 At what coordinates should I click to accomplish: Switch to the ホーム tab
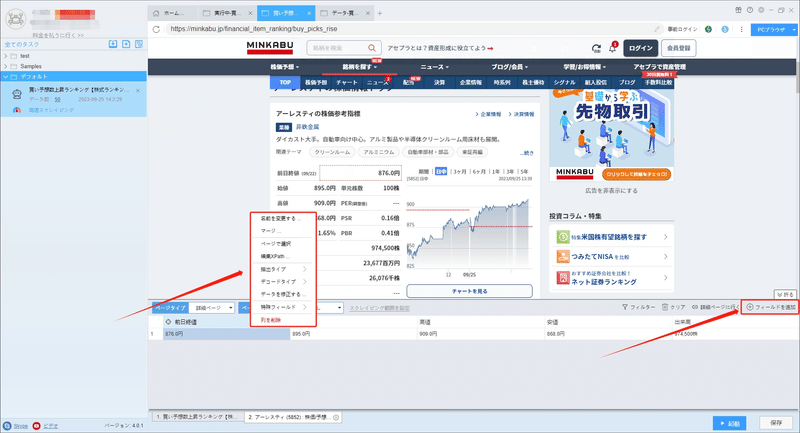coord(172,13)
